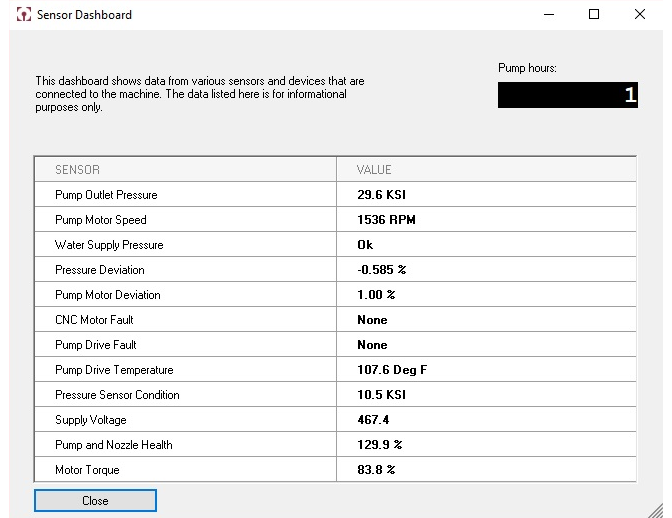This screenshot has height=518, width=672.
Task: Click the SENSOR column header
Action: [x=77, y=170]
